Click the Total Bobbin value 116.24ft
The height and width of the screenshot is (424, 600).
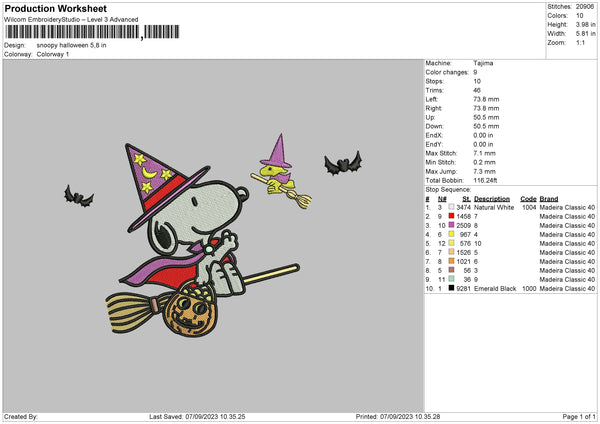pos(485,180)
